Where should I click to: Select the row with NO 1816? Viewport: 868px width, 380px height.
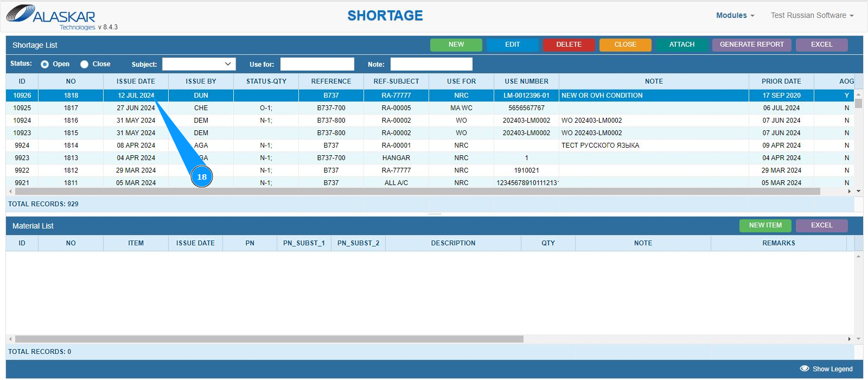[430, 121]
